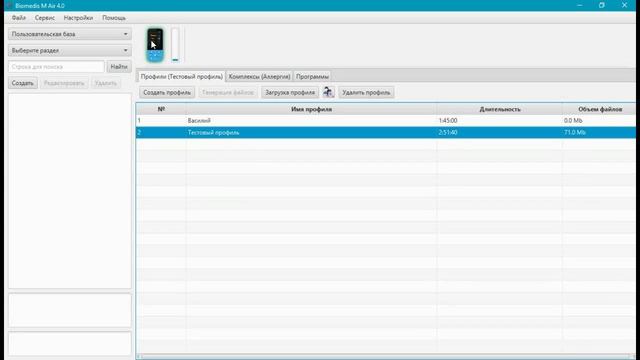
Task: Click the Найти button
Action: pos(119,67)
